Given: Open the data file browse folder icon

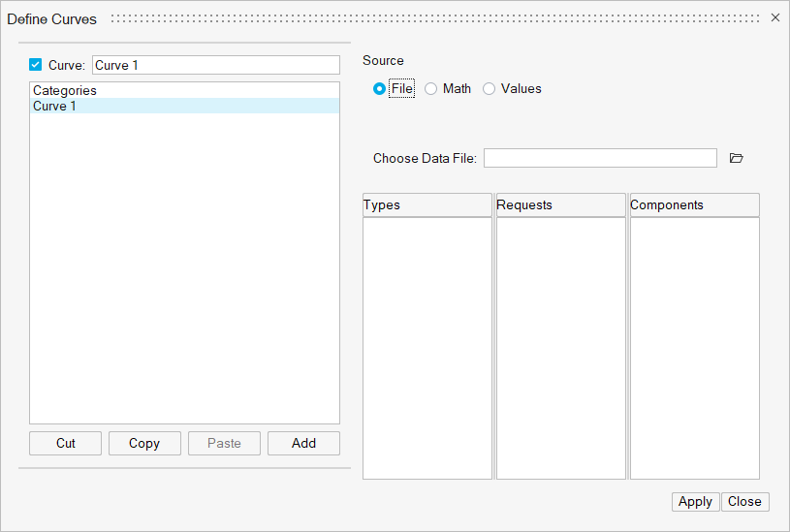Looking at the screenshot, I should [736, 158].
